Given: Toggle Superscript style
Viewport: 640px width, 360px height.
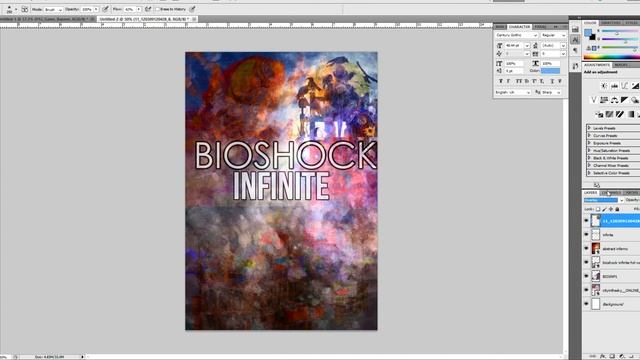Looking at the screenshot, I should point(534,81).
